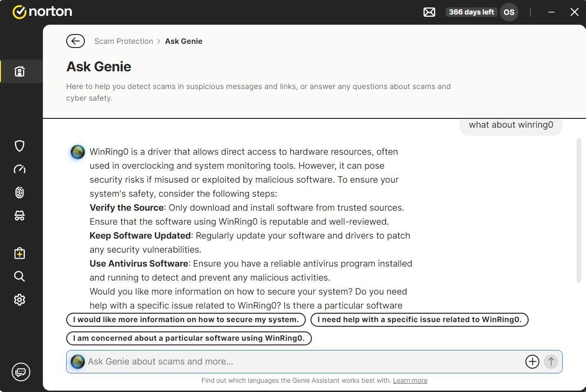
Task: Open the Norton home screen icon
Action: pos(20,71)
